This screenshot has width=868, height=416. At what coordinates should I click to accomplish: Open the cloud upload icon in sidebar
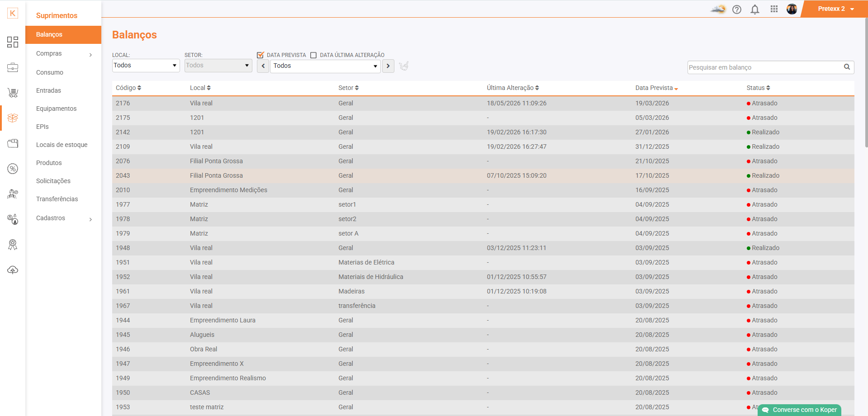(13, 270)
